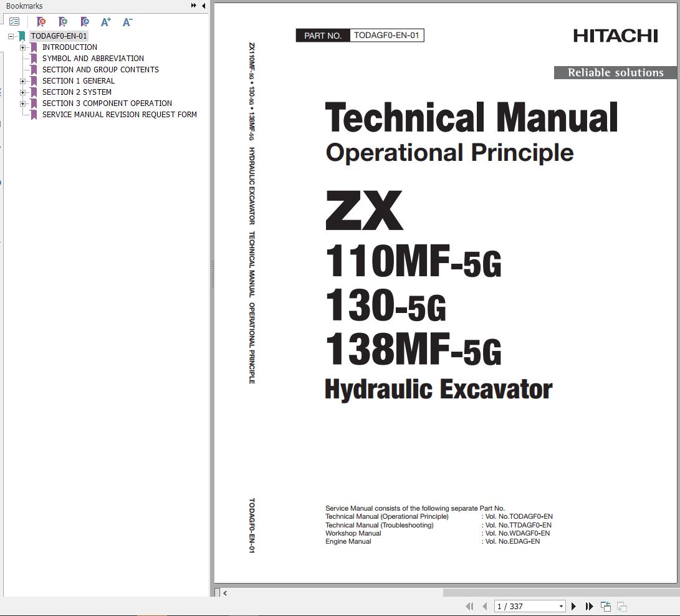This screenshot has width=680, height=616.
Task: Open SERVICE MANUAL REVISION REQUEST FORM bookmark
Action: tap(119, 115)
